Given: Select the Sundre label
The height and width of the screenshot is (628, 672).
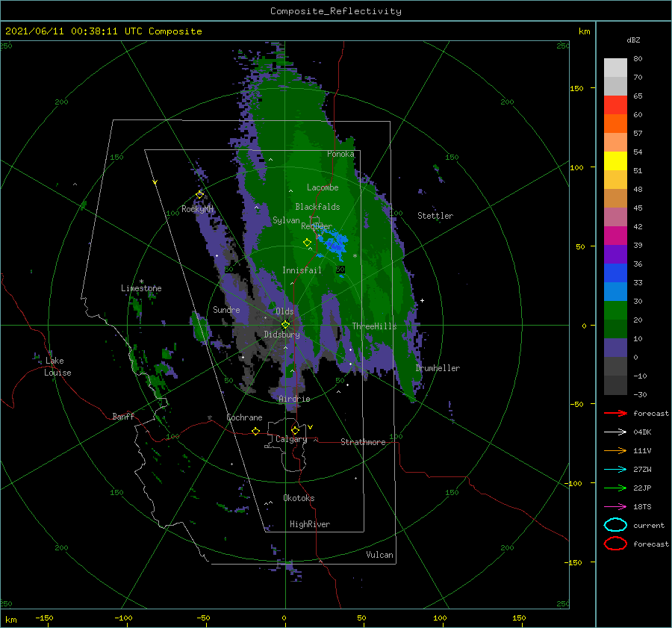Looking at the screenshot, I should (x=226, y=309).
